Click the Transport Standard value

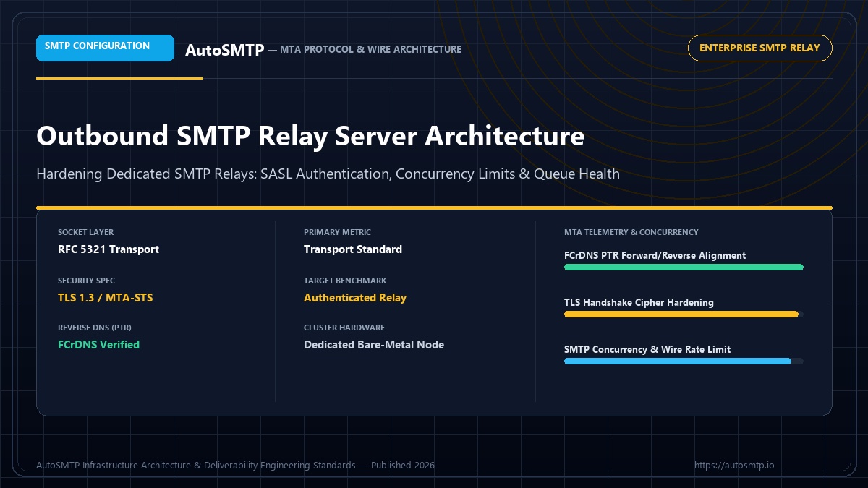pyautogui.click(x=353, y=249)
